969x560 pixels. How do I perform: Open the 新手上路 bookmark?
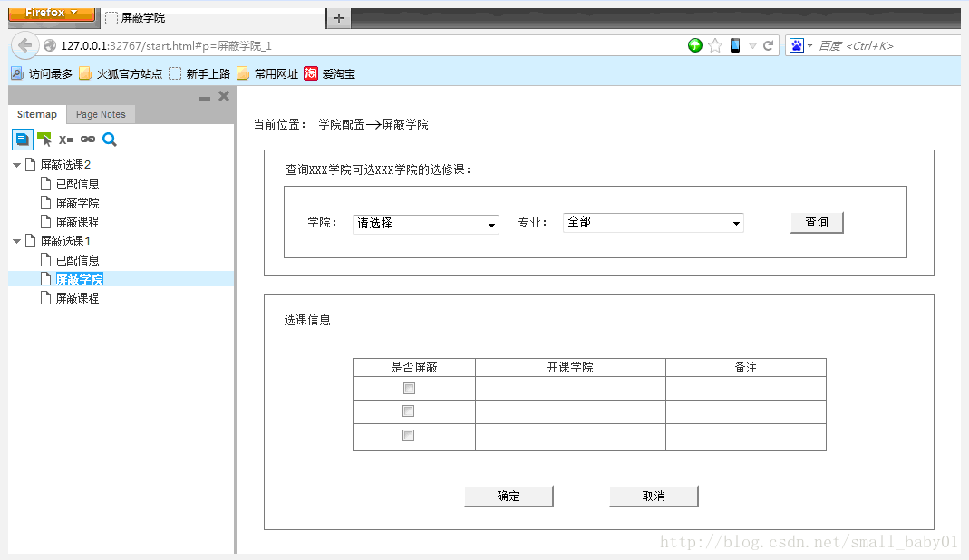coord(199,73)
